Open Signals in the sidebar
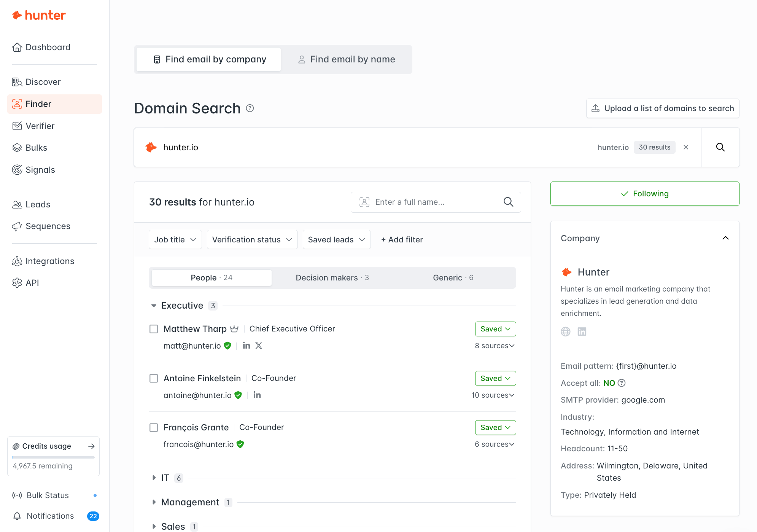 [x=40, y=170]
